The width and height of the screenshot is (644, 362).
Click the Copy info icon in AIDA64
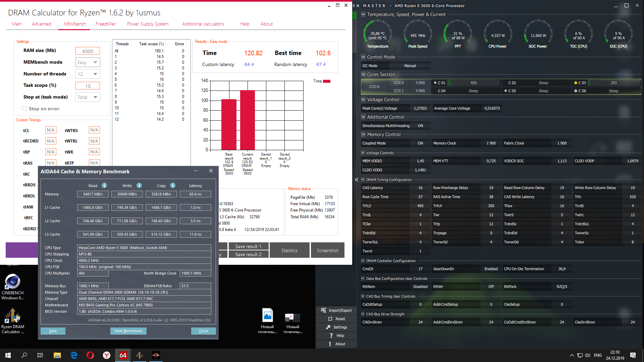173,185
